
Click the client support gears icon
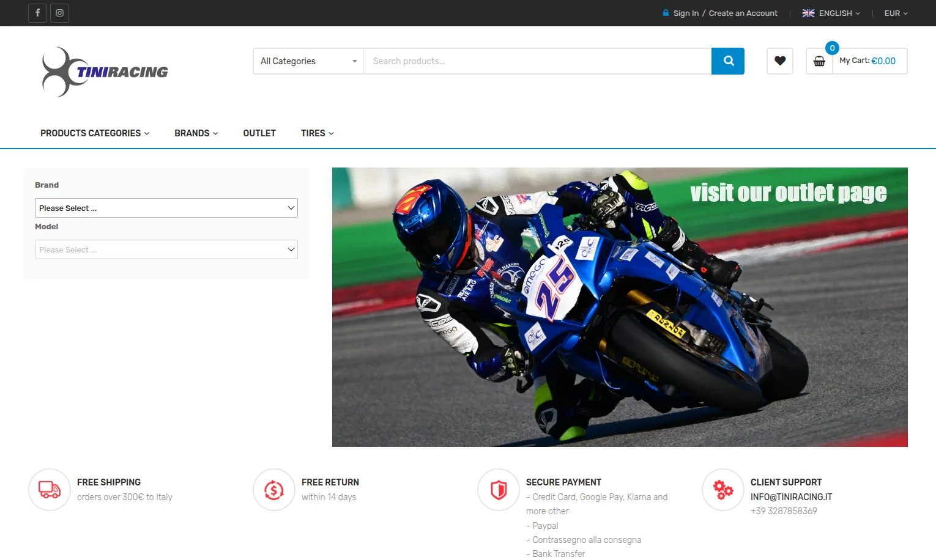tap(722, 489)
